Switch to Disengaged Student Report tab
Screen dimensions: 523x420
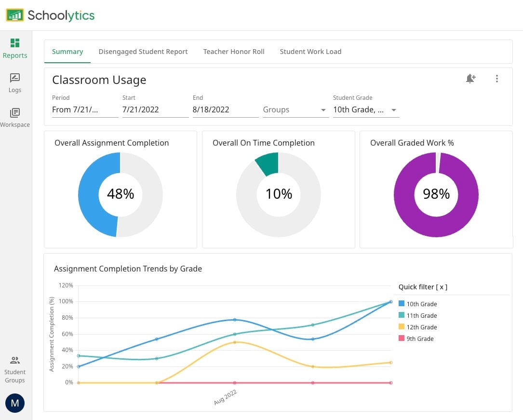143,52
